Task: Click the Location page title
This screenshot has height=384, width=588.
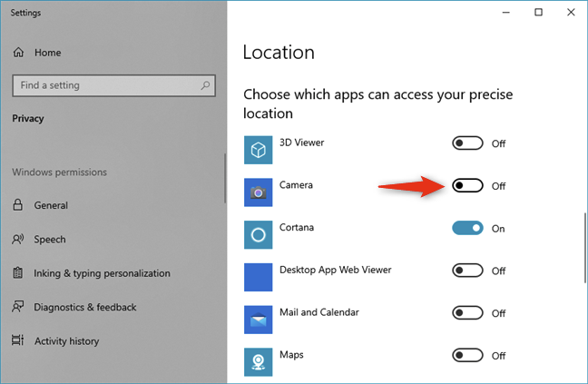Action: point(279,52)
